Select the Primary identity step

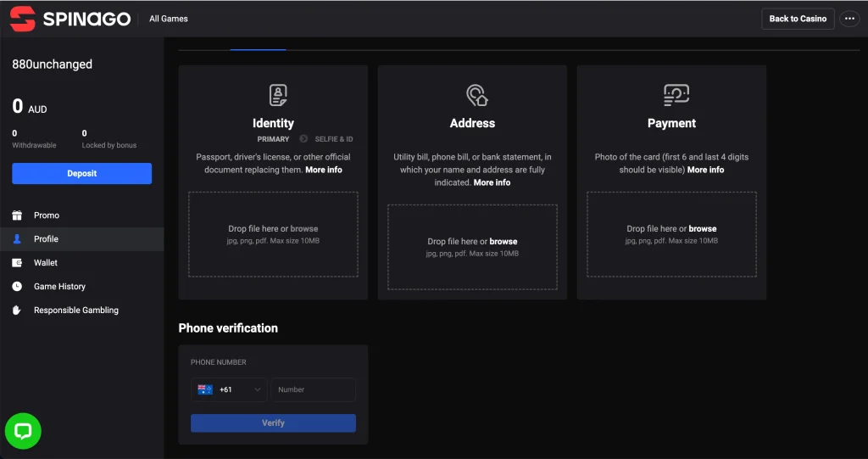click(x=274, y=139)
